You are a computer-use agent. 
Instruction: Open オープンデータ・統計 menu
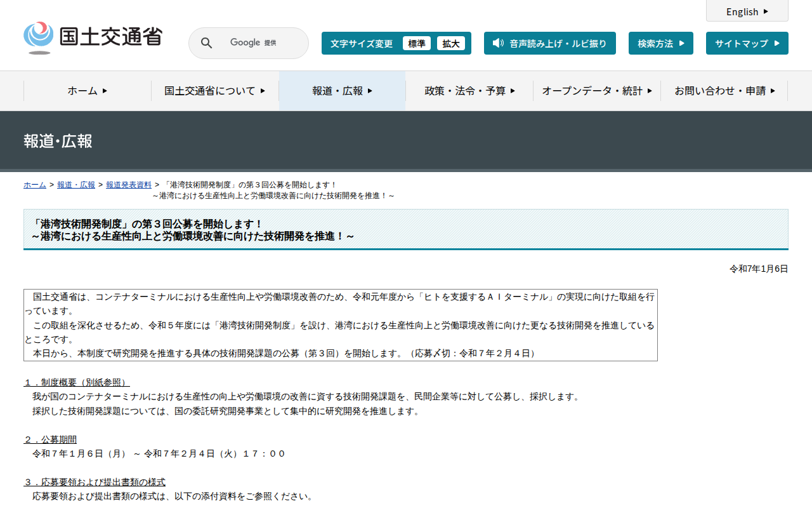(597, 91)
